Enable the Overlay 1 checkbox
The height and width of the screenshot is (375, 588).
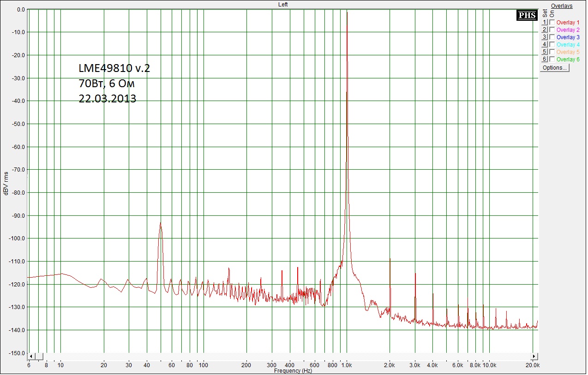[x=552, y=23]
